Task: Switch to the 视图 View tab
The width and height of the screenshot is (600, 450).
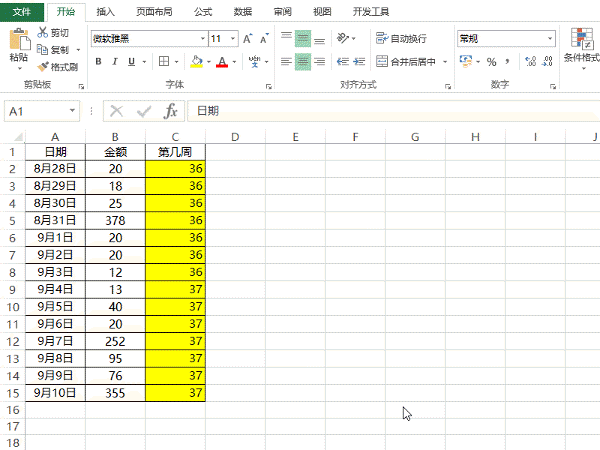Action: pyautogui.click(x=322, y=12)
